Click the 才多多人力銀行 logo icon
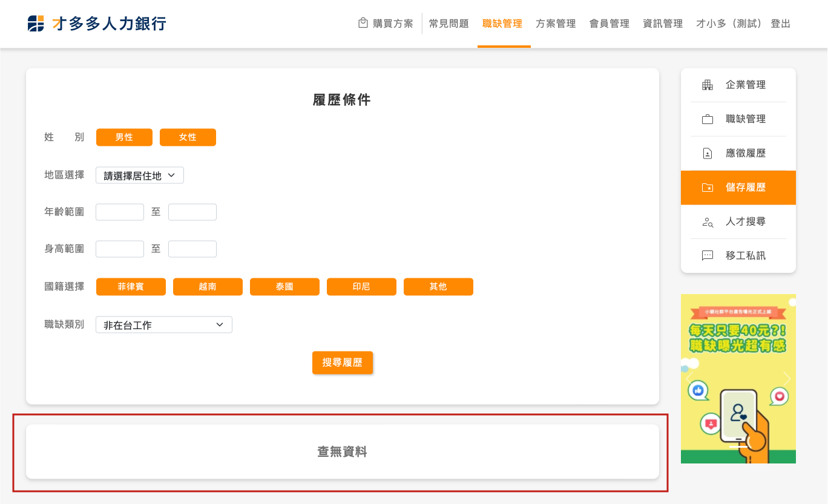828x504 pixels. 36,24
